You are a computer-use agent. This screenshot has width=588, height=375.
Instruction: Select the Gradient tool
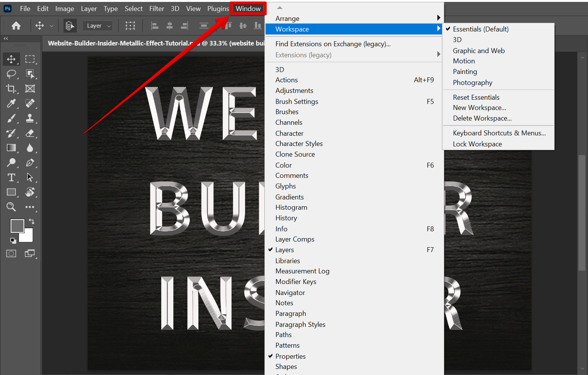11,148
